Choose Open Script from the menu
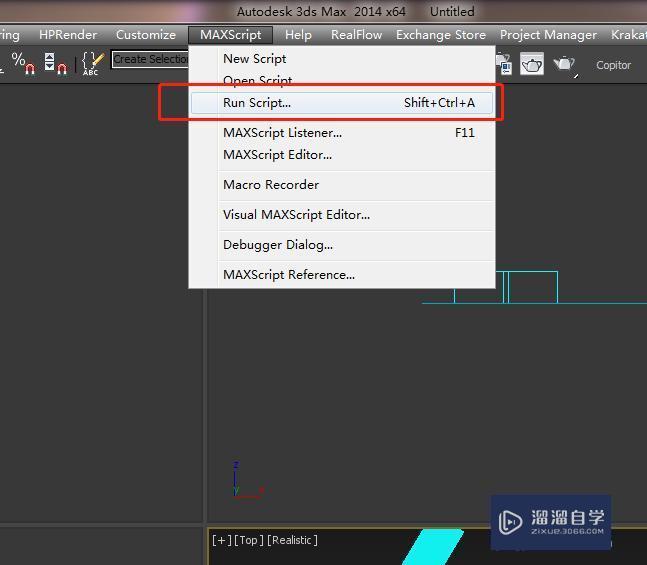Image resolution: width=647 pixels, height=565 pixels. tap(342, 79)
